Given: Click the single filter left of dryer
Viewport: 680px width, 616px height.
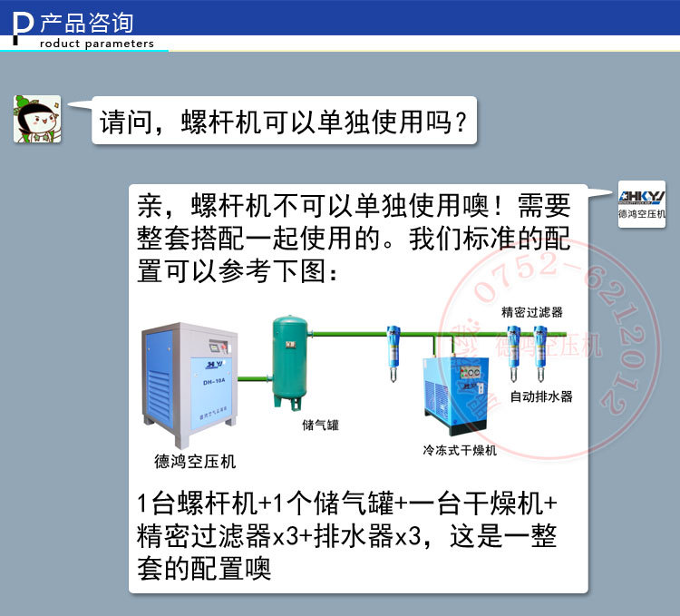Looking at the screenshot, I should coord(393,353).
